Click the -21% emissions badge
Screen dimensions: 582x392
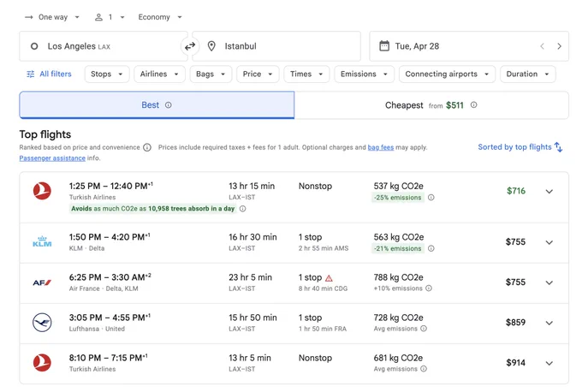[x=398, y=248]
